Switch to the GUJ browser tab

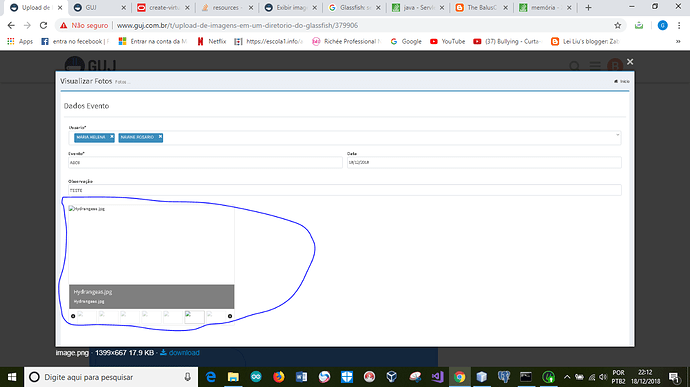point(99,7)
